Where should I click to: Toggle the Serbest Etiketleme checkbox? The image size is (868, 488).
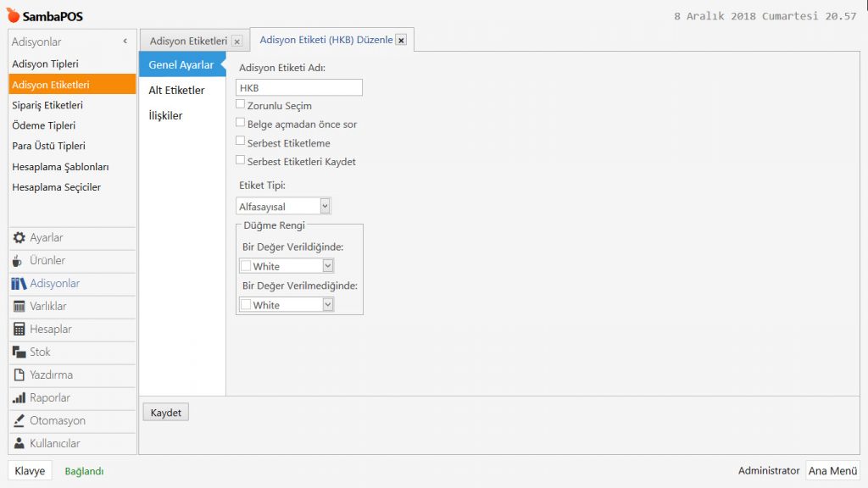pyautogui.click(x=241, y=142)
